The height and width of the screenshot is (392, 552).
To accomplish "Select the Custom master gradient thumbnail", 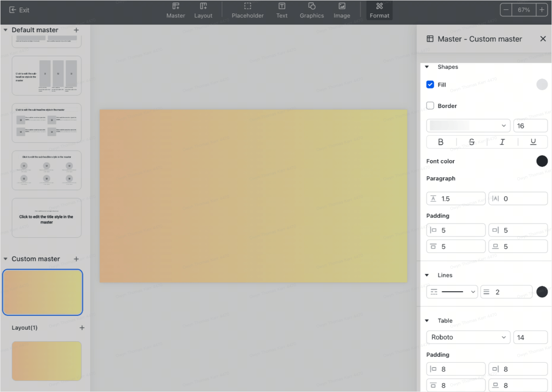I will (42, 292).
